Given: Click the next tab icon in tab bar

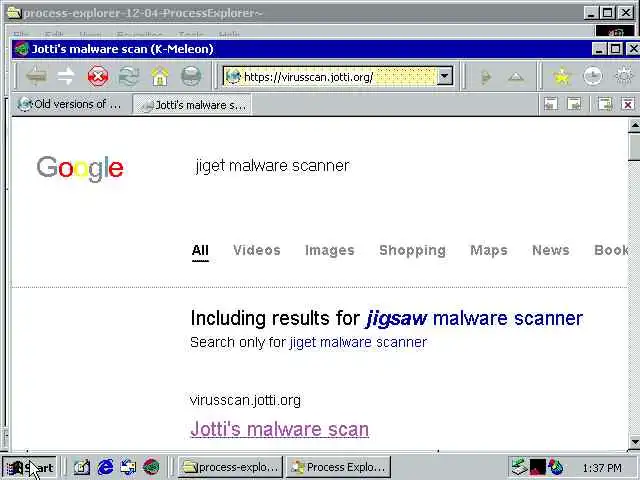Looking at the screenshot, I should pos(574,104).
